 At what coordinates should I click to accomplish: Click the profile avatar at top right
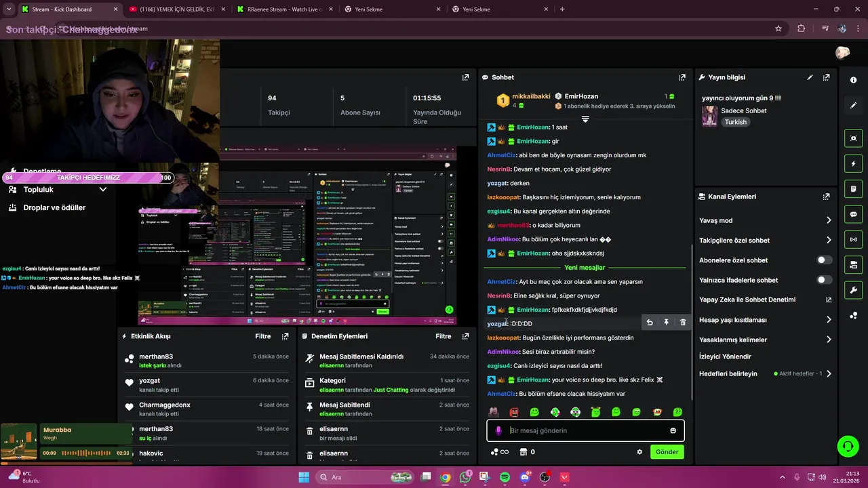(x=843, y=53)
